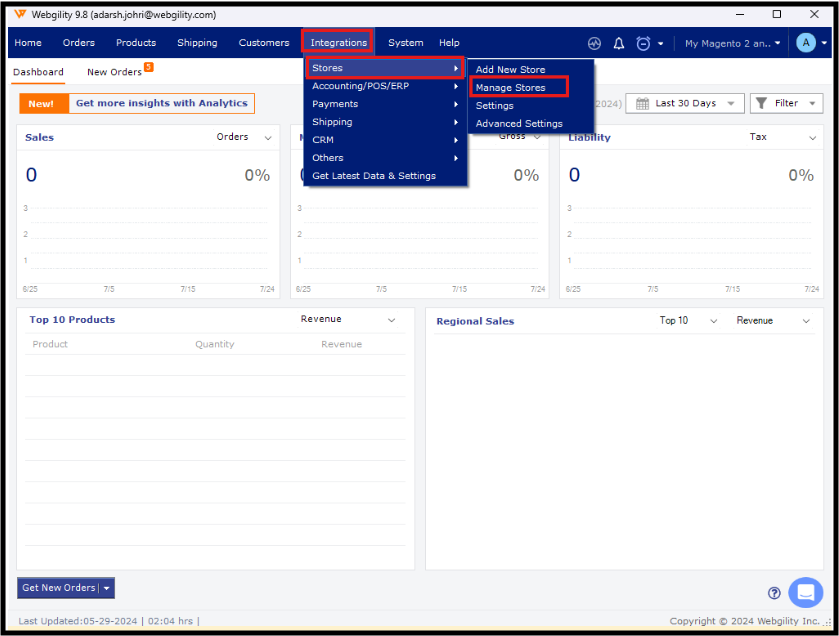Open the My Magento 2 store selector
The height and width of the screenshot is (636, 839).
coord(732,43)
